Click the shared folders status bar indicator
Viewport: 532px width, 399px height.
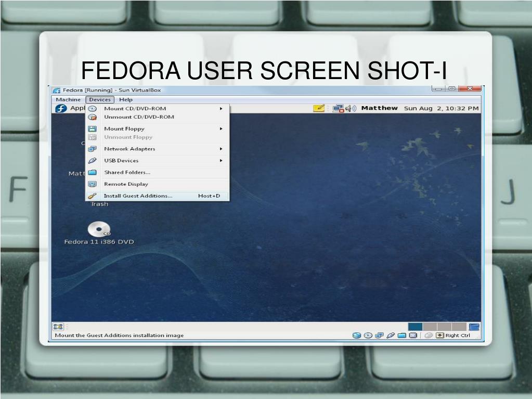(x=401, y=335)
